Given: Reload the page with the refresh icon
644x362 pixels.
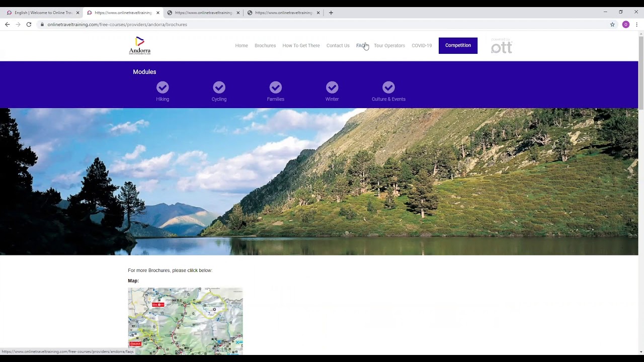Looking at the screenshot, I should pyautogui.click(x=29, y=24).
